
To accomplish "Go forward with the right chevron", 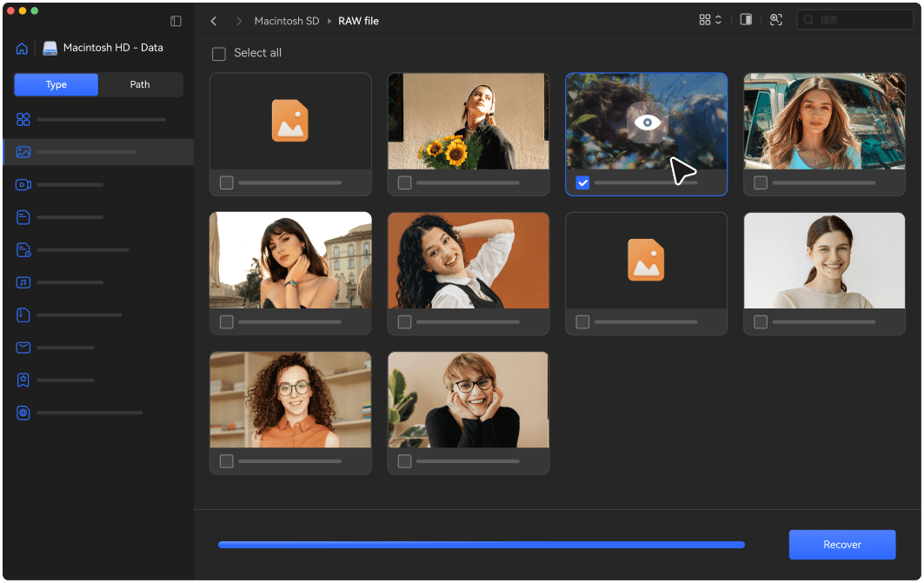I will [239, 21].
